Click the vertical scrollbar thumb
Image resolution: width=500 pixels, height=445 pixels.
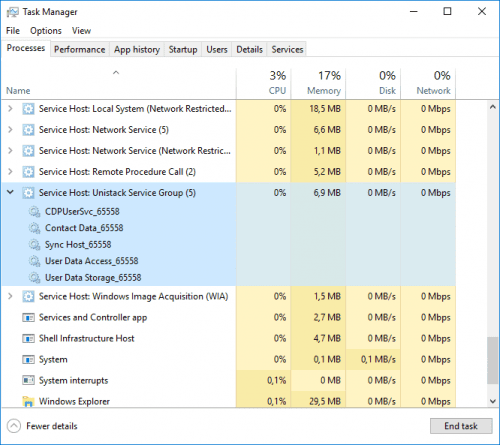(492, 361)
